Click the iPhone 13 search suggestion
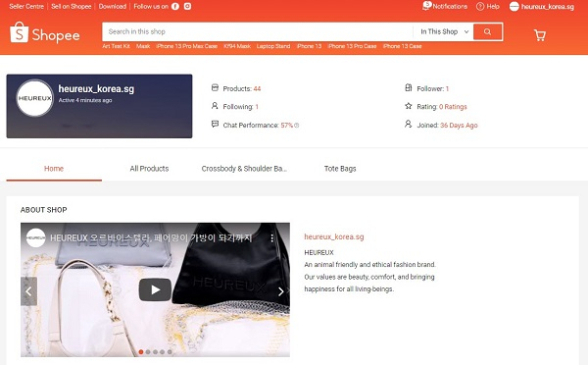588x365 pixels. [x=310, y=46]
